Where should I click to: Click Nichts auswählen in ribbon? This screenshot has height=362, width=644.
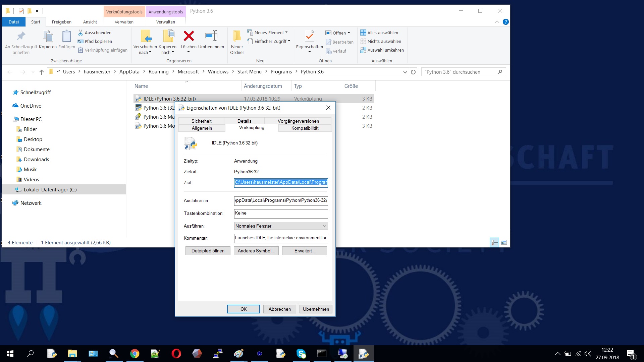point(381,41)
